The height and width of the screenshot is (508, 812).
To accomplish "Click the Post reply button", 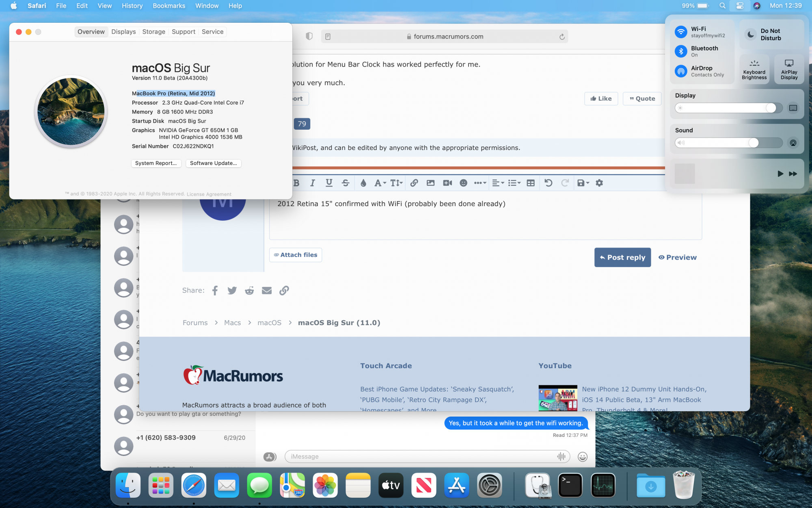I will pyautogui.click(x=622, y=257).
